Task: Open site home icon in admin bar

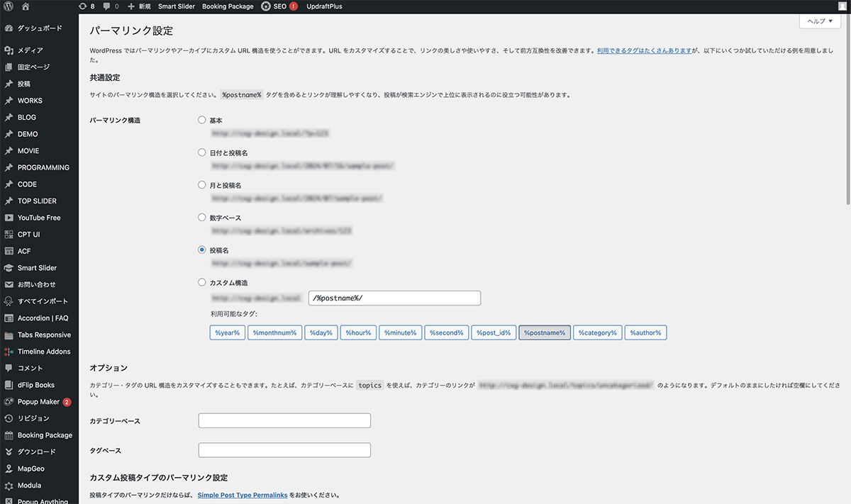Action: (x=26, y=6)
